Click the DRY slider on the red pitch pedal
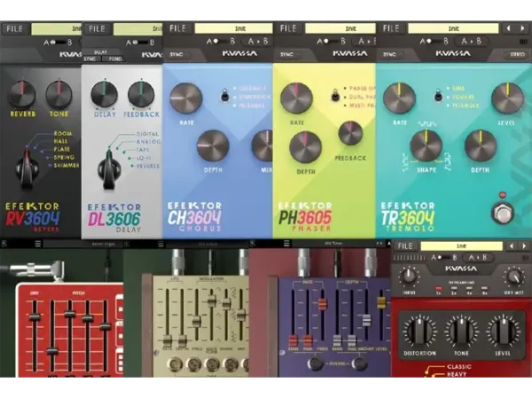This screenshot has width=532, height=399. point(35,317)
